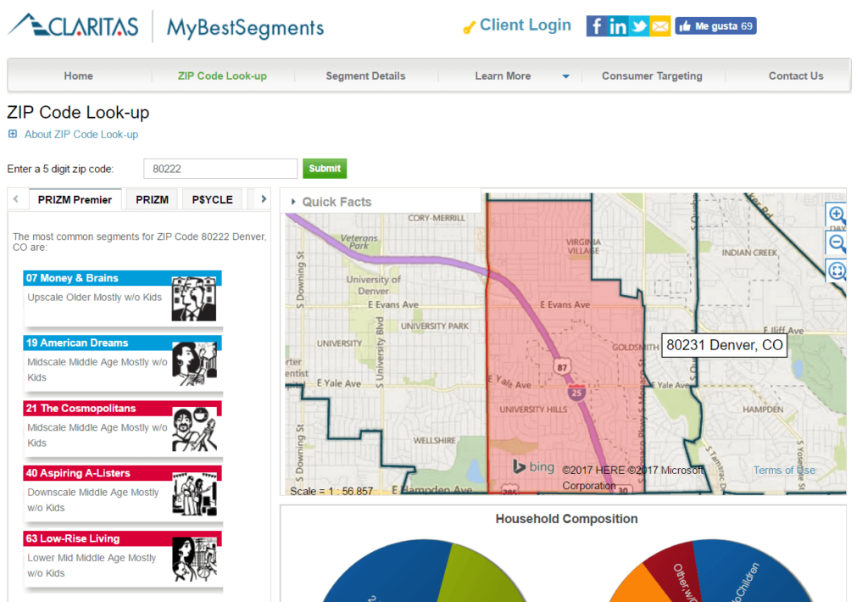Click the Low-Rise Living illustration
This screenshot has width=868, height=602.
click(x=194, y=560)
